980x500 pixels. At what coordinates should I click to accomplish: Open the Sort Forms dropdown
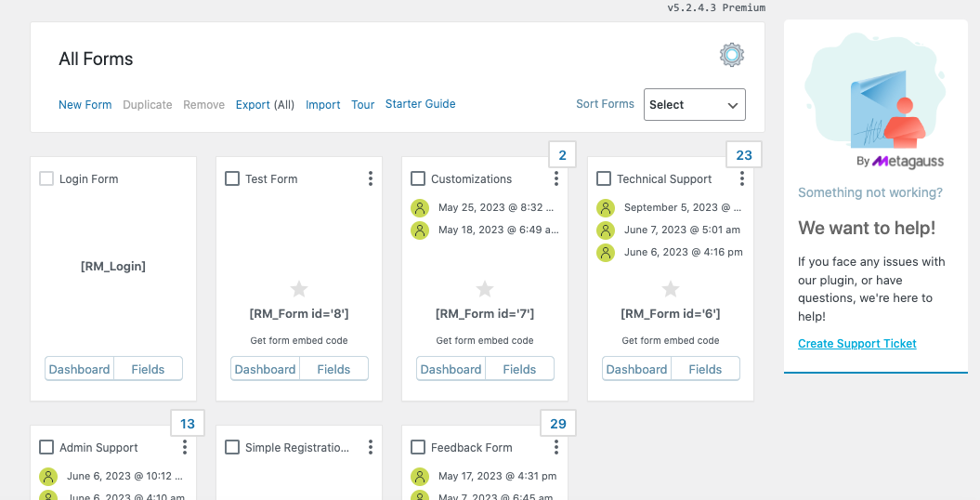(694, 105)
